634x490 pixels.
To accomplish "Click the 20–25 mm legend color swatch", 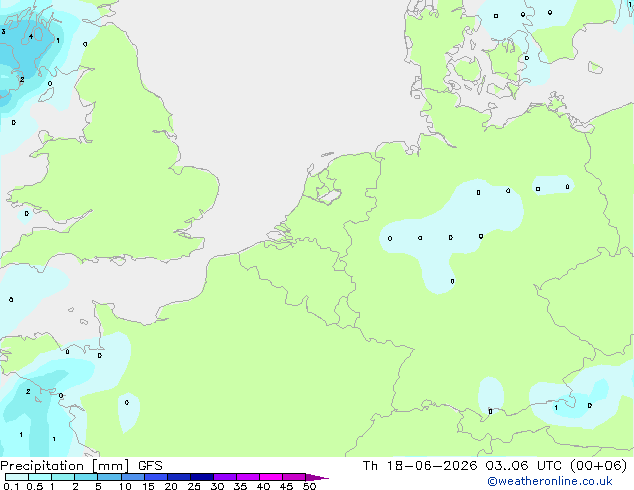I will [x=178, y=477].
